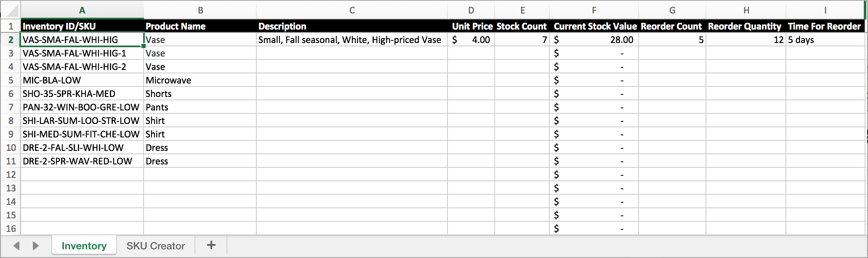Select column header A

(x=82, y=10)
